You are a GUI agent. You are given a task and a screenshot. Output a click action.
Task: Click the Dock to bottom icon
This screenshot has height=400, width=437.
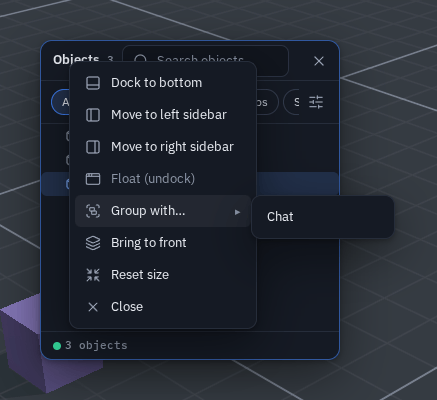(x=93, y=83)
